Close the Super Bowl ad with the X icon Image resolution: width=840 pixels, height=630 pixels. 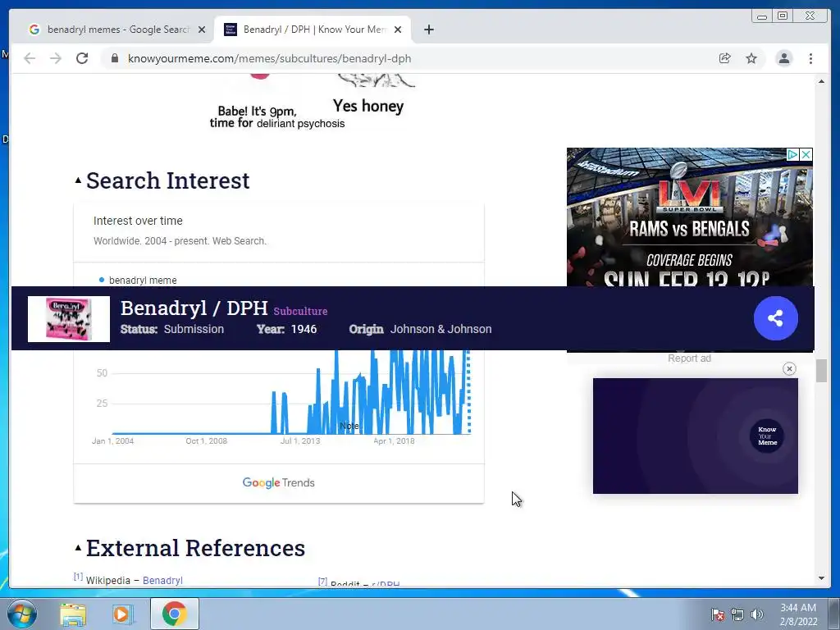(x=806, y=155)
